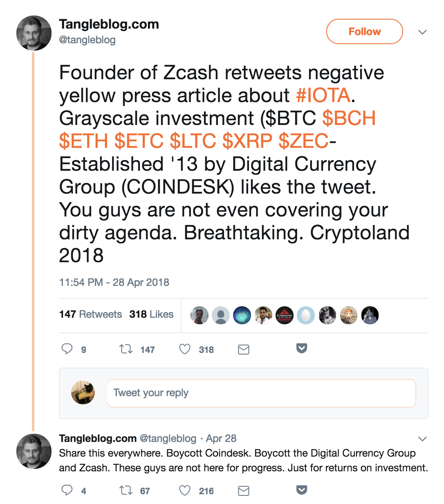Screen dimensions: 444x504
Task: Toggle retweet state beside the 147 count
Action: (127, 349)
